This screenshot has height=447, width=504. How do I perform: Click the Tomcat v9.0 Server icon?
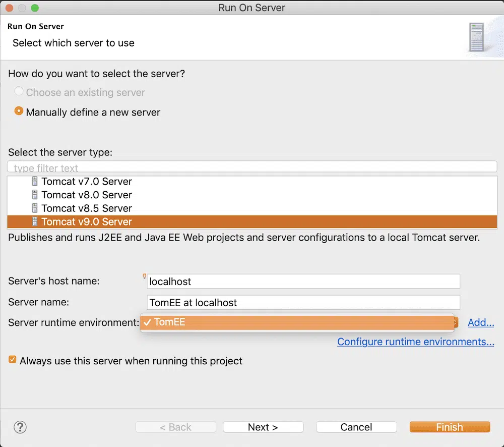click(34, 221)
